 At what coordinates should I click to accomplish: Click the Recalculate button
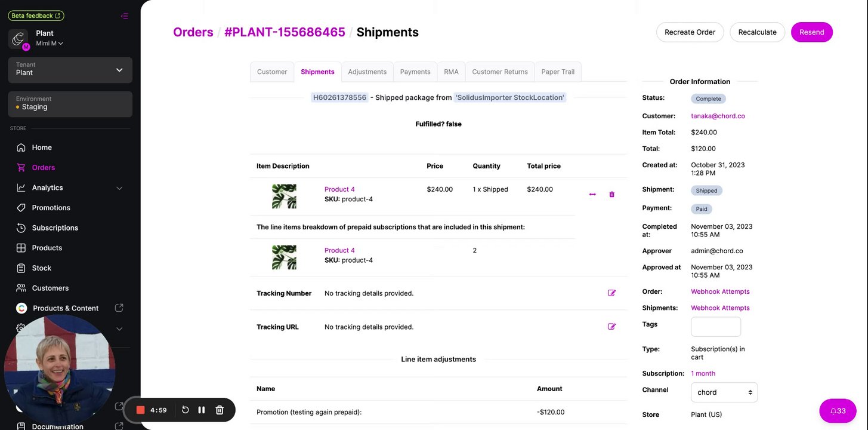[x=757, y=32]
